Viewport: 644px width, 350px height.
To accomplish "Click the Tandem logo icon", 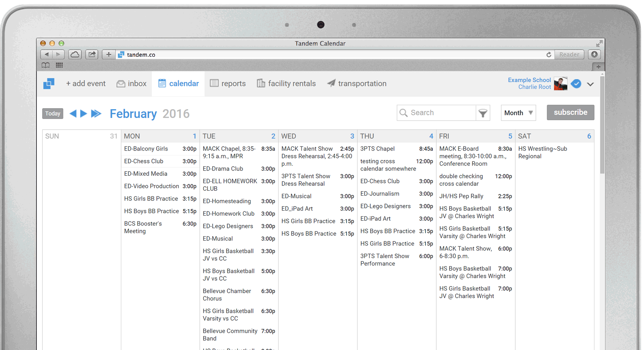I will click(x=49, y=83).
